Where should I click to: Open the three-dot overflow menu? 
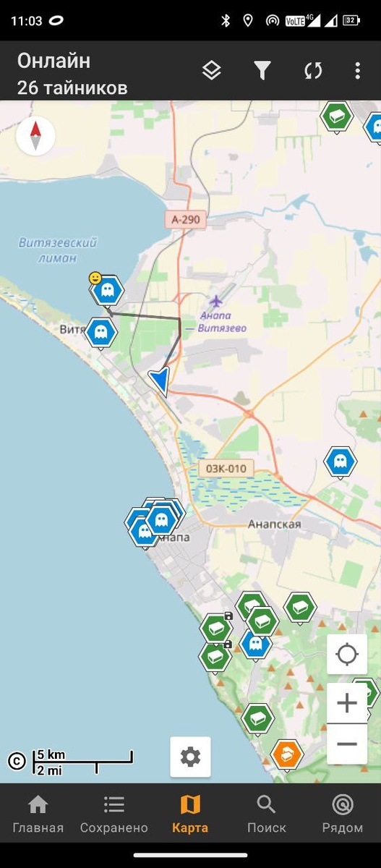(x=357, y=70)
